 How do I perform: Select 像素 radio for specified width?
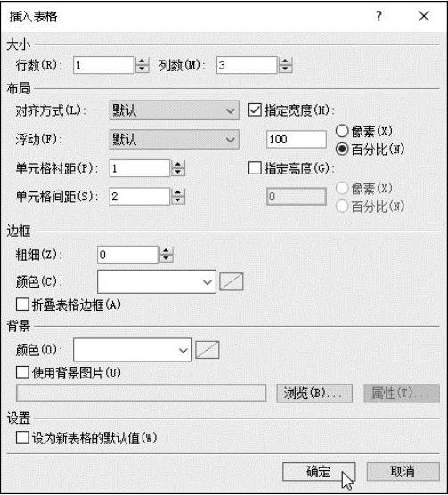tap(342, 131)
